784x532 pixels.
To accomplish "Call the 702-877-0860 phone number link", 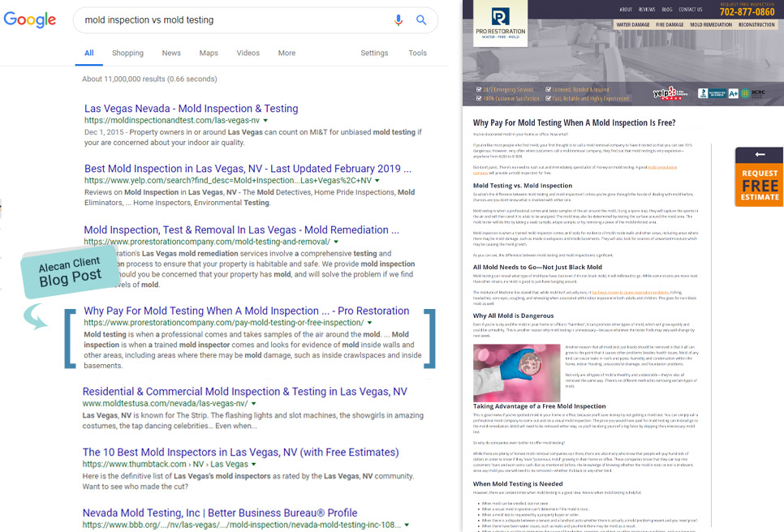I will (747, 11).
